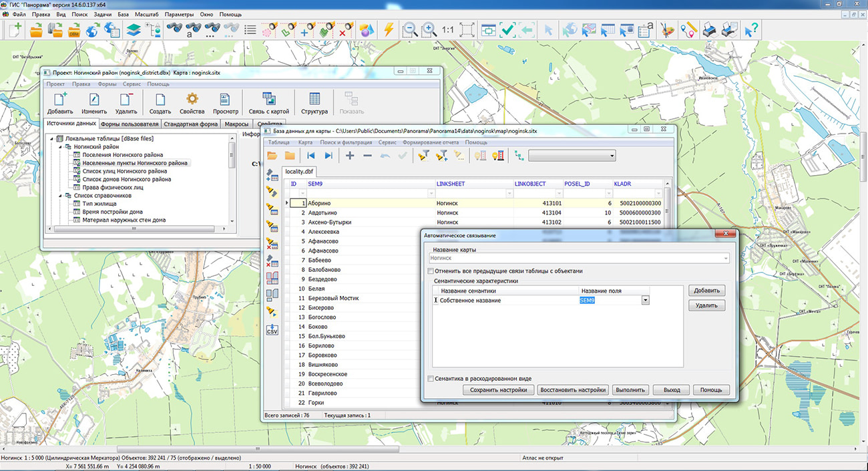Select 'Список улиц Ногинского района' tree item
The width and height of the screenshot is (868, 471).
(x=124, y=171)
